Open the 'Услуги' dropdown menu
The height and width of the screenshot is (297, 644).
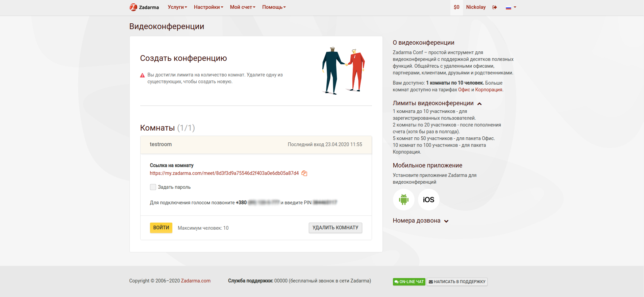coord(177,7)
